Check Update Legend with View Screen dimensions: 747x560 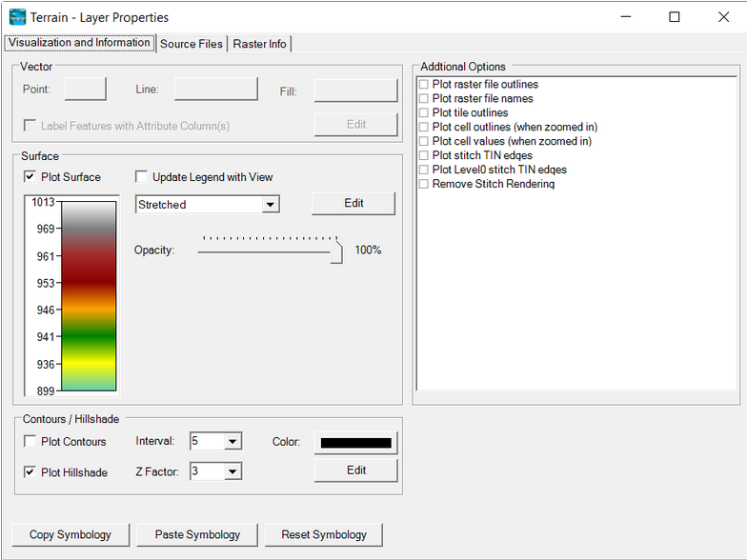142,177
